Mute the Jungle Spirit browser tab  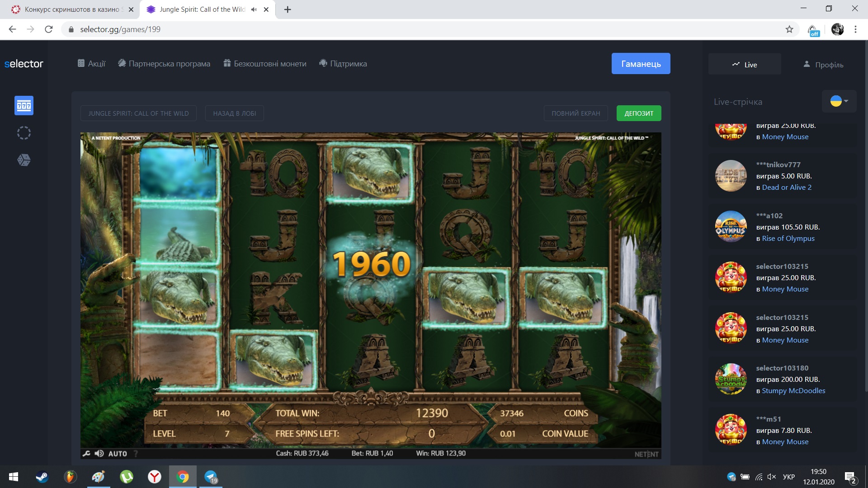click(x=254, y=9)
